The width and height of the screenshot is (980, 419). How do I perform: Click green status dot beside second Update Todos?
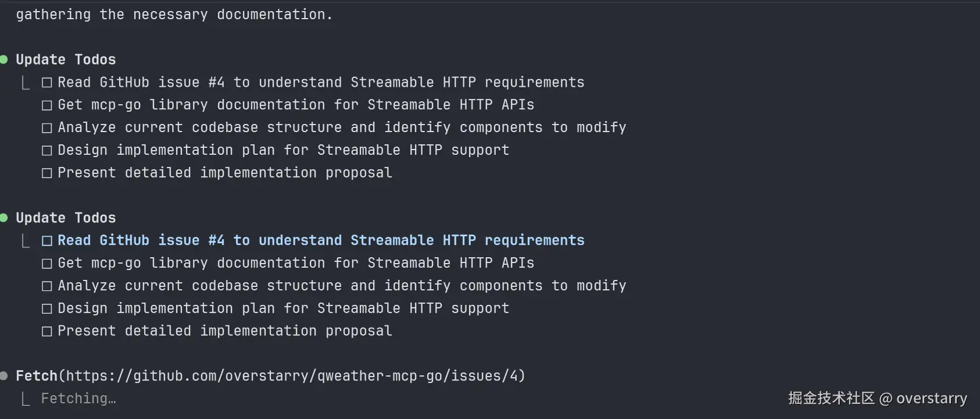[x=4, y=218]
